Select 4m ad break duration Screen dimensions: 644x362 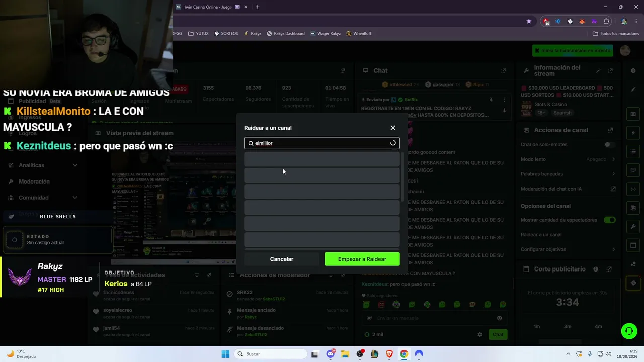[x=598, y=327]
